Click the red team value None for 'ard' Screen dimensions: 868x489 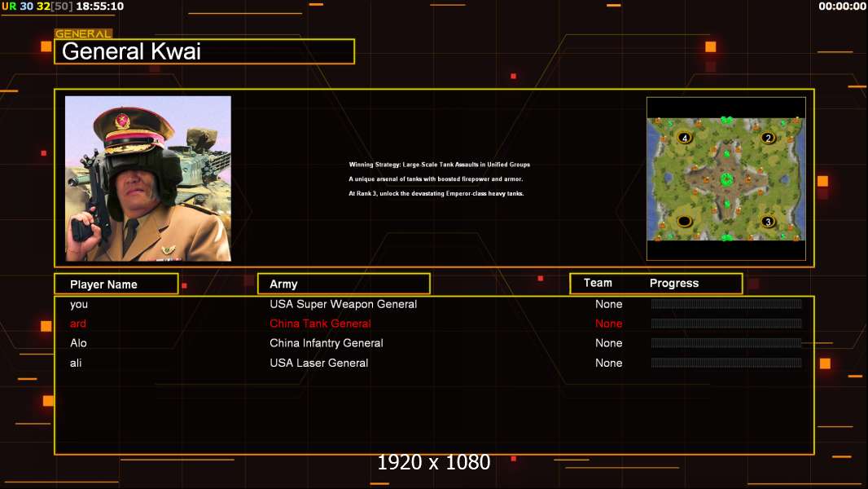click(x=609, y=324)
